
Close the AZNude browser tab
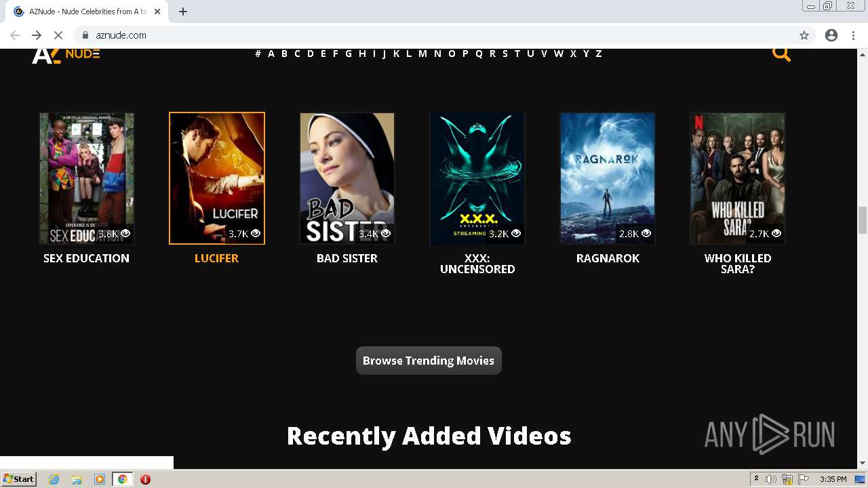pyautogui.click(x=157, y=12)
